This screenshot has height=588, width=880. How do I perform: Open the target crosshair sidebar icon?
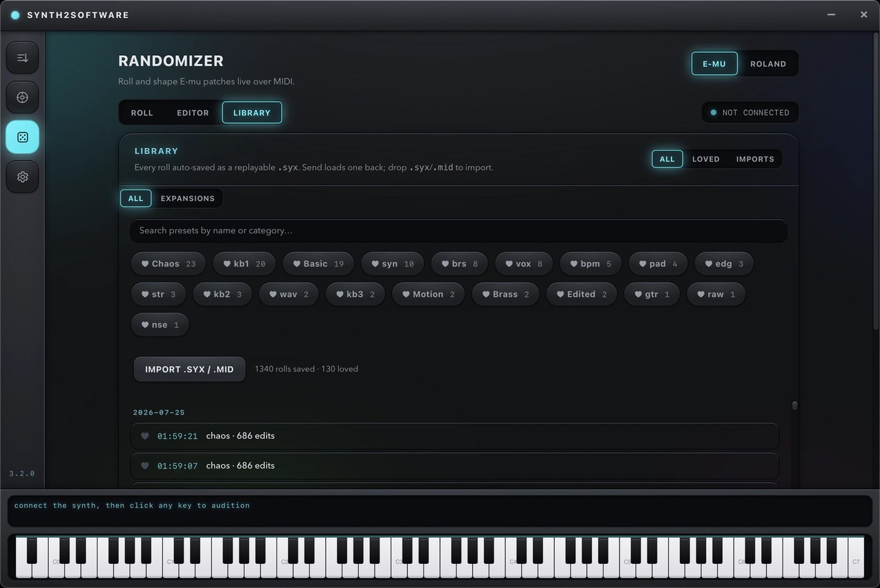click(22, 98)
